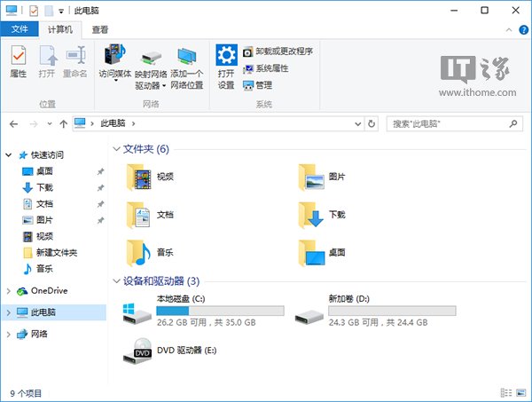Open Settings (打开设置) gear icon
The height and width of the screenshot is (402, 532).
(226, 67)
